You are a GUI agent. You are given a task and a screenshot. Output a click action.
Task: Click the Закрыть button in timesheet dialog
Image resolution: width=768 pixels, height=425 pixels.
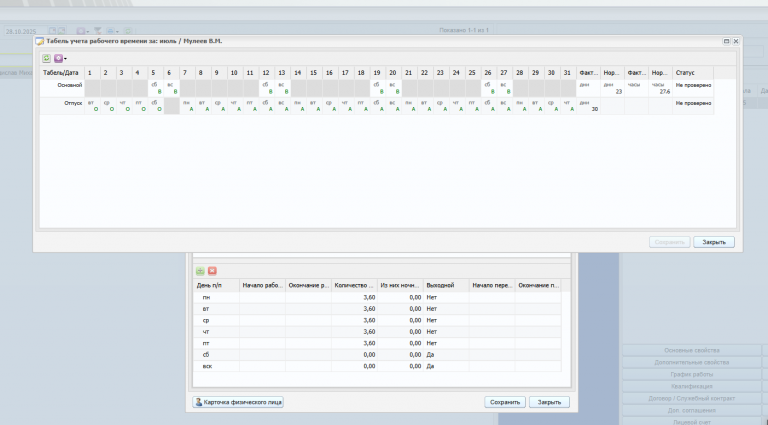coord(714,242)
